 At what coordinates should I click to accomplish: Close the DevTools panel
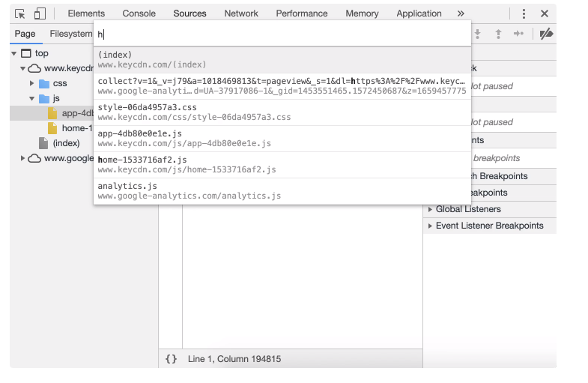(545, 14)
